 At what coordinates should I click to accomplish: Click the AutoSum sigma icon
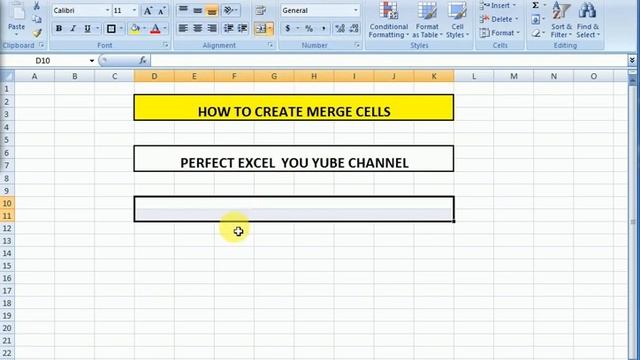(x=536, y=5)
